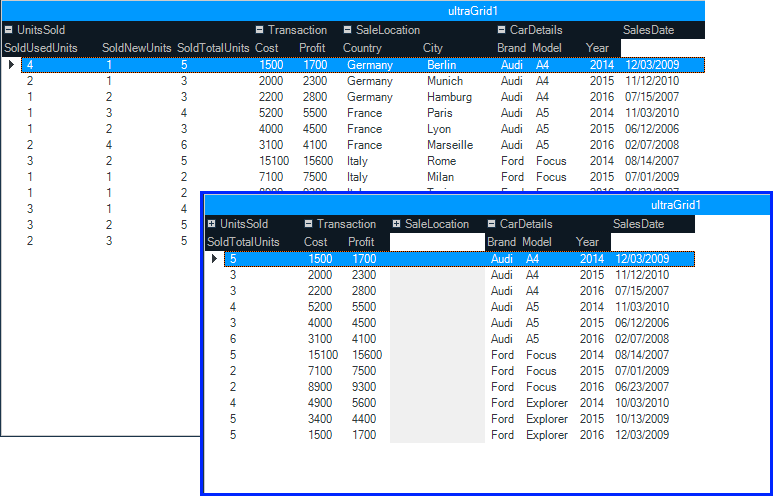Click the Profit column header in the back grid
Screen dimensions: 775x500
312,48
